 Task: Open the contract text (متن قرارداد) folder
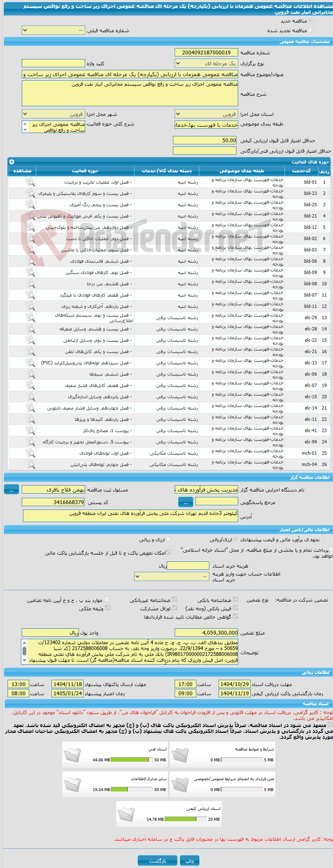pyautogui.click(x=180, y=784)
